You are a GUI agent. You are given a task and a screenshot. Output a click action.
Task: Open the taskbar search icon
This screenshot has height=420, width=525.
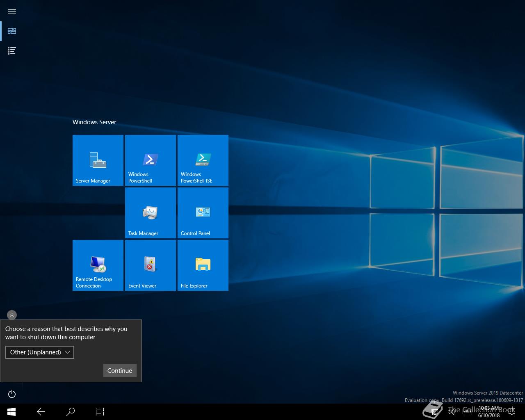tap(71, 412)
